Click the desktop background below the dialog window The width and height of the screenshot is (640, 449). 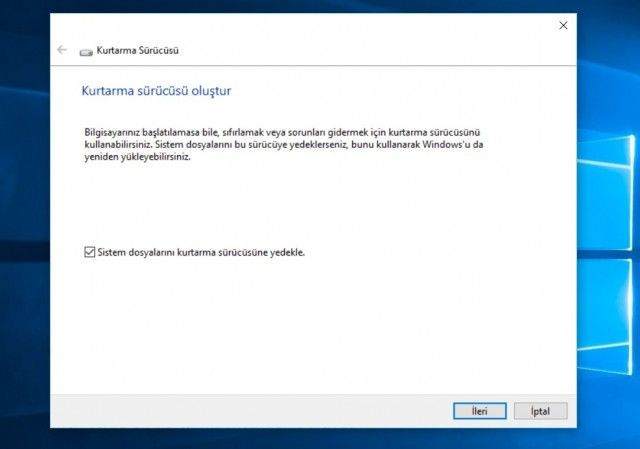[x=300, y=439]
